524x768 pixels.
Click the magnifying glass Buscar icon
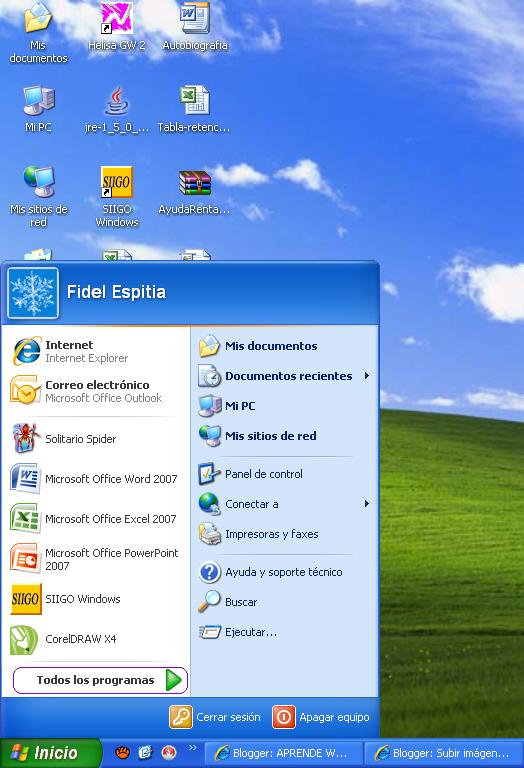[x=209, y=601]
